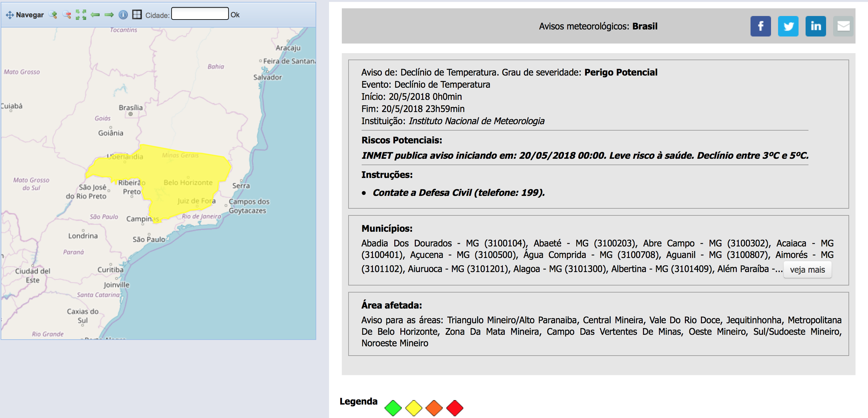The width and height of the screenshot is (868, 418).
Task: Select the yellow legend diamond
Action: [414, 408]
